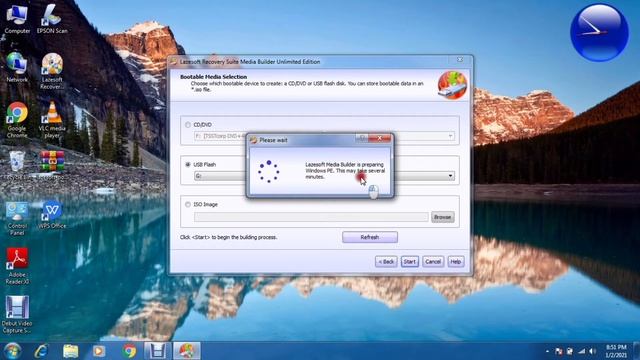Screen dimensions: 640x360
Task: Click the Action Center flag tray icon
Action: click(x=559, y=351)
